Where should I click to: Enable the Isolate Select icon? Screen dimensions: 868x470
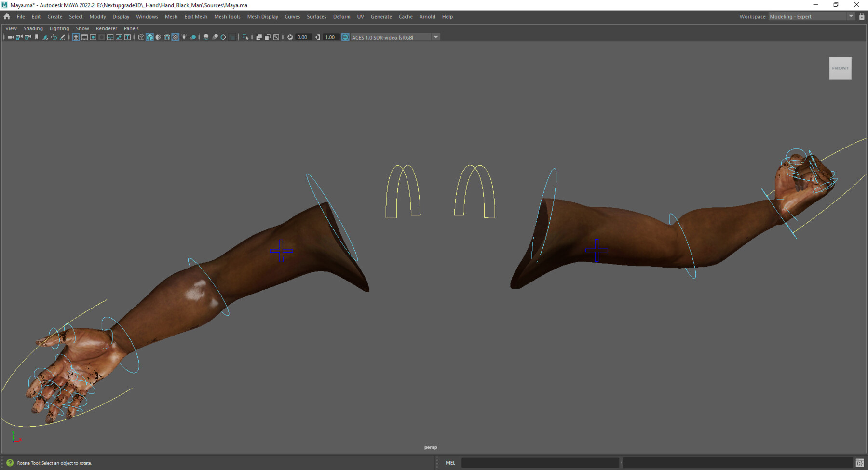[x=246, y=37]
